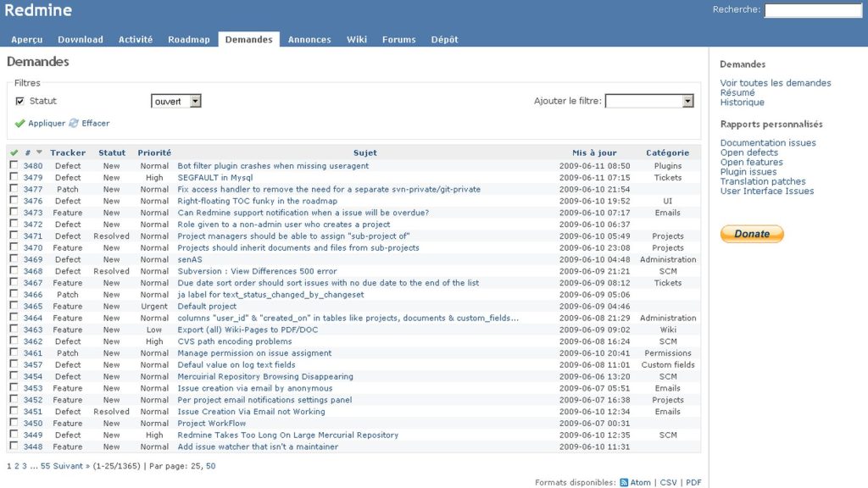The height and width of the screenshot is (488, 868).
Task: Open the Dépôt tab
Action: tap(444, 39)
